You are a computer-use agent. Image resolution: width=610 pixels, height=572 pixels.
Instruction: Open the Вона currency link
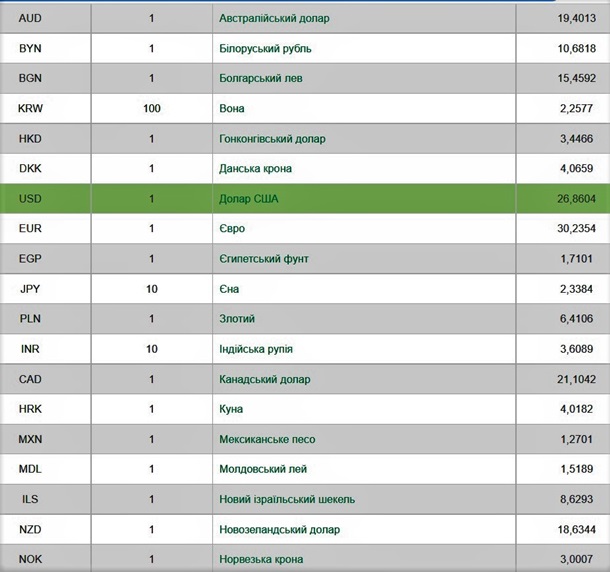232,108
